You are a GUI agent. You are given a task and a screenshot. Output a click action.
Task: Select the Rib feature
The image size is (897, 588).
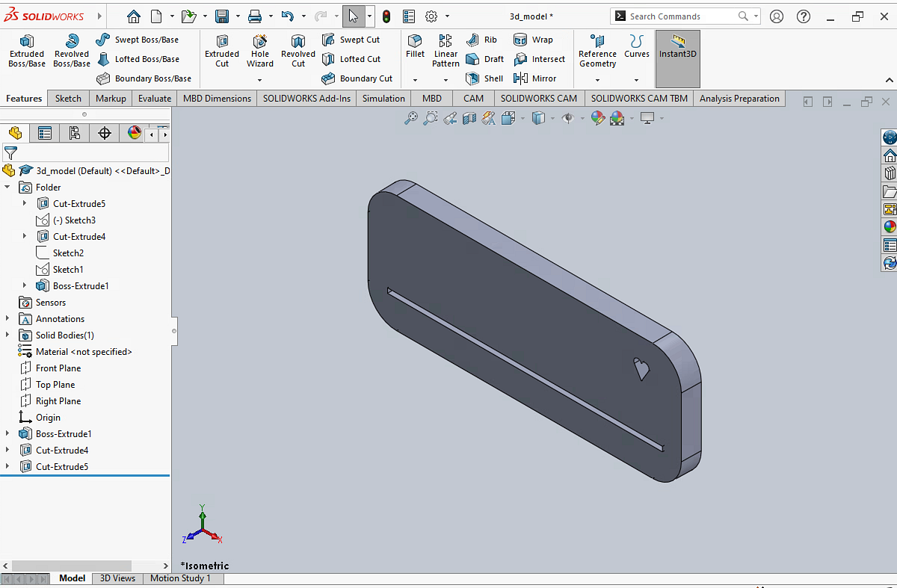[481, 40]
